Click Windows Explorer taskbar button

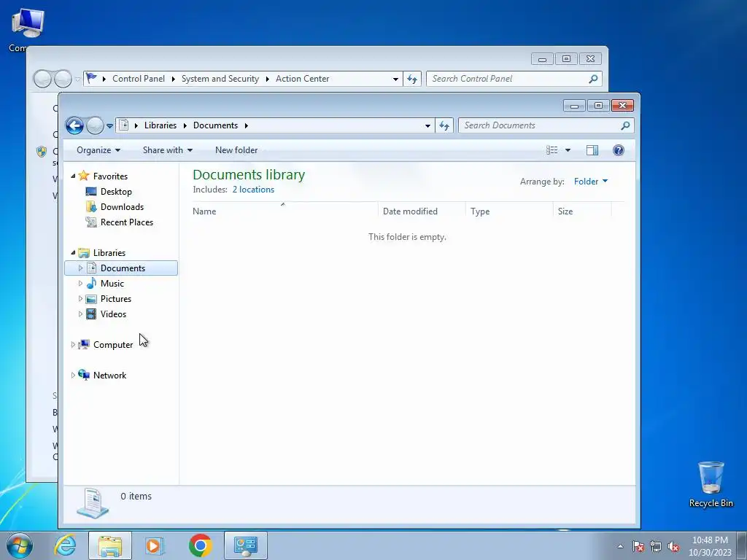110,545
